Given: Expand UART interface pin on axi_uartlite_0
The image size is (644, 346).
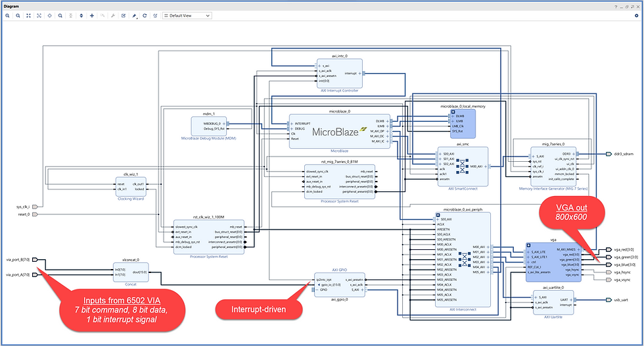Looking at the screenshot, I should click(570, 300).
